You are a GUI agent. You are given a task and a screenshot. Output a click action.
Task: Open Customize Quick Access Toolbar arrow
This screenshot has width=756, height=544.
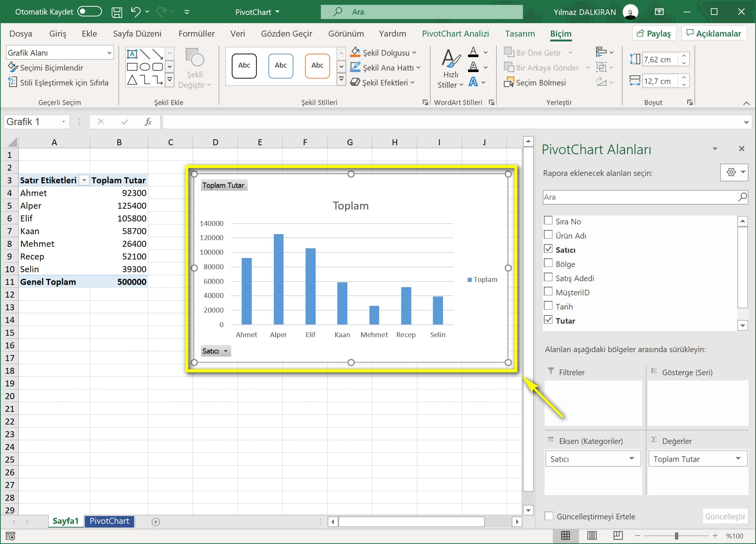187,12
